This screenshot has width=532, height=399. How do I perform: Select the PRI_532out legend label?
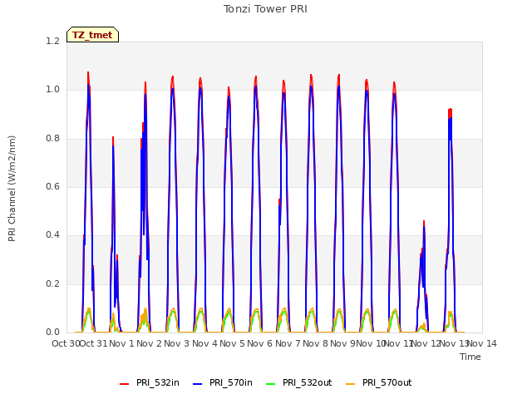coord(308,382)
